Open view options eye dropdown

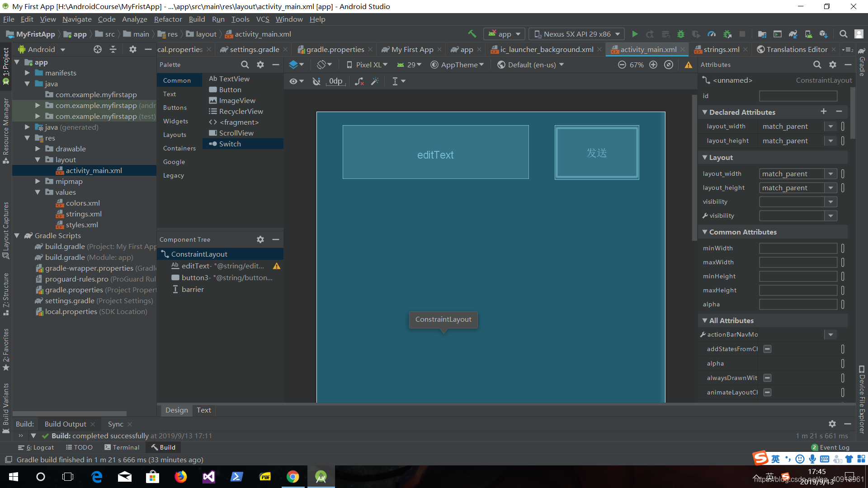[x=297, y=81]
